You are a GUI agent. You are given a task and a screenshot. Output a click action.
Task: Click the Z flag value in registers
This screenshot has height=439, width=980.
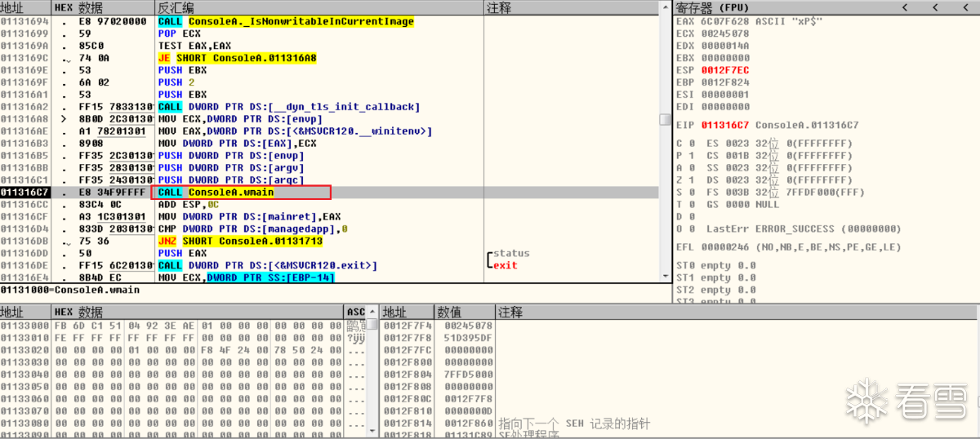click(x=690, y=180)
